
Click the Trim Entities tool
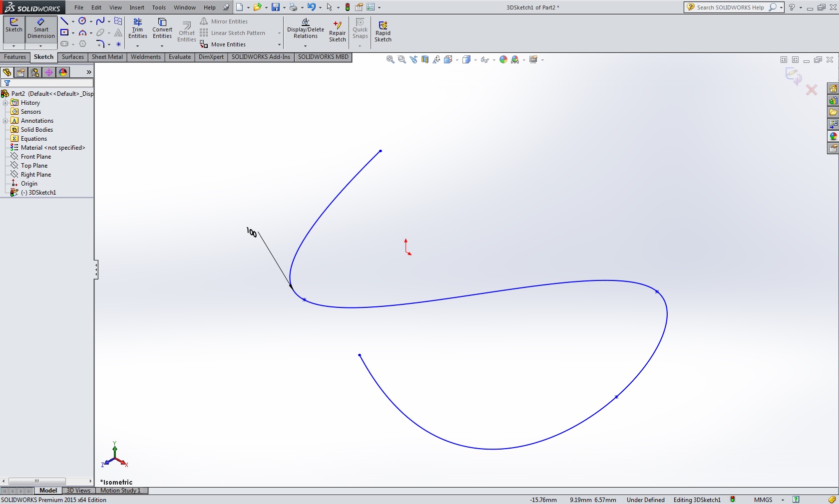137,28
